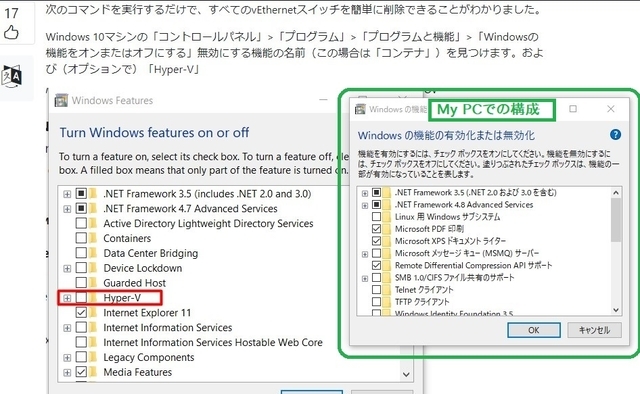Click the vote count 17
Image resolution: width=640 pixels, height=394 pixels.
[11, 13]
